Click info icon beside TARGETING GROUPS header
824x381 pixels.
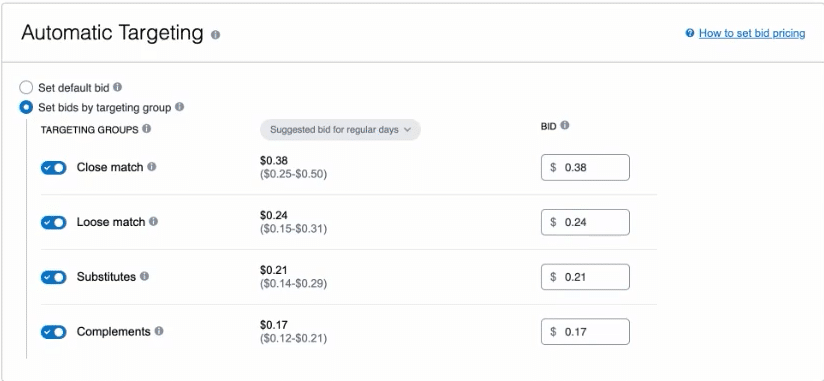coord(147,128)
